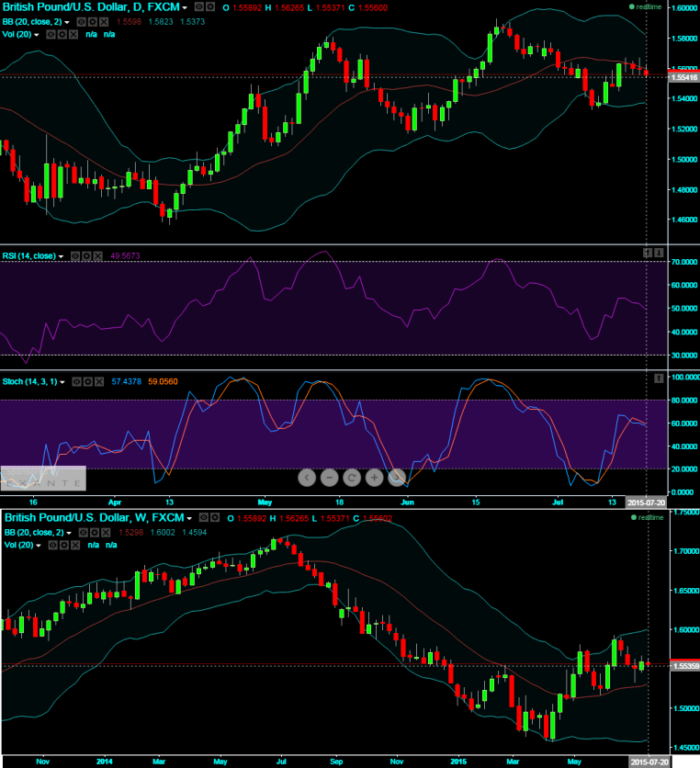Toggle visibility eye of weekly GBP/USD series
This screenshot has height=768, width=700.
[x=204, y=518]
